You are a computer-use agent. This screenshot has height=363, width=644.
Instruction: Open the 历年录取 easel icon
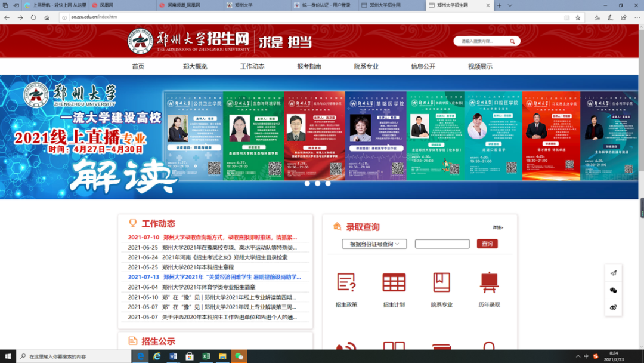point(489,284)
